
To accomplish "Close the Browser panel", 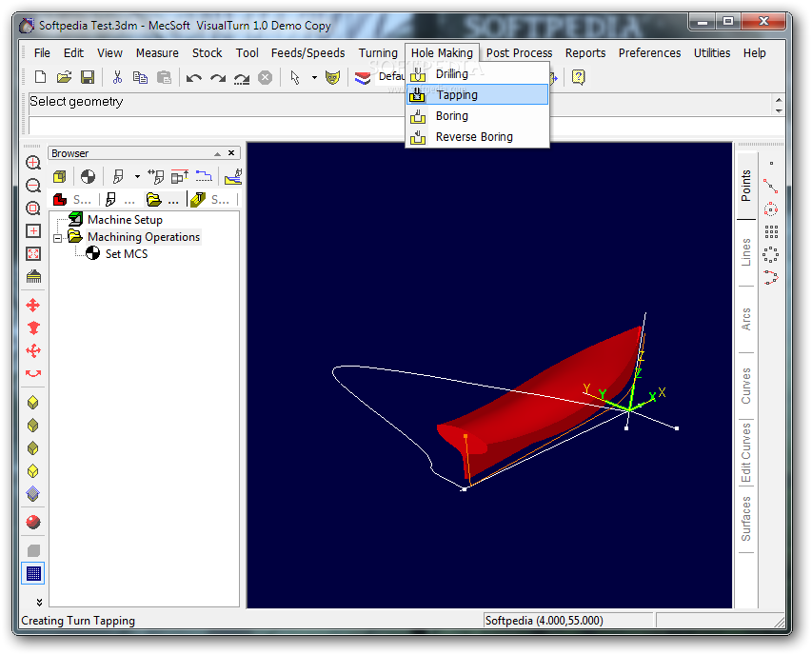I will click(231, 153).
